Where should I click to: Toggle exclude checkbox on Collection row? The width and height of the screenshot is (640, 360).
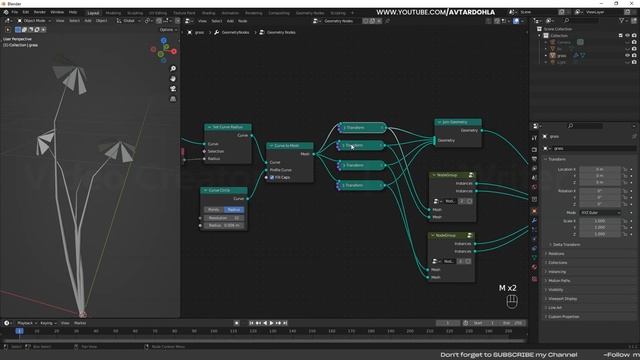coord(620,36)
